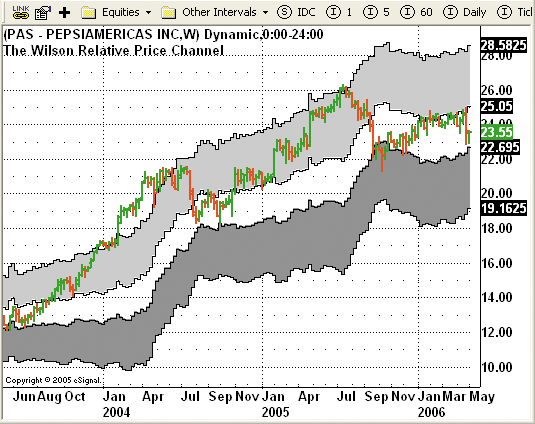535x424 pixels.
Task: Click circled I icon beside Daily
Action: 450,13
